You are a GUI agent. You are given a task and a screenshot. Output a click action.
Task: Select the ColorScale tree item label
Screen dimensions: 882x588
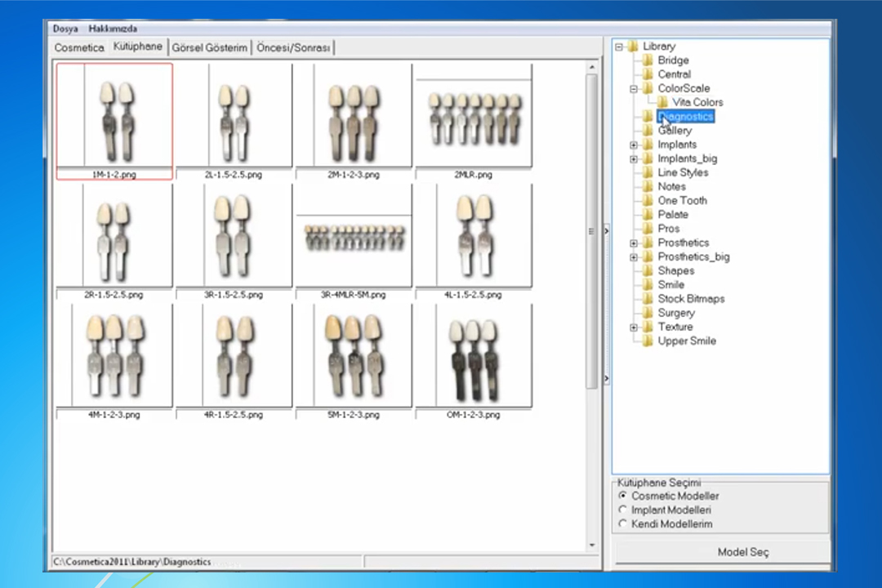click(684, 88)
